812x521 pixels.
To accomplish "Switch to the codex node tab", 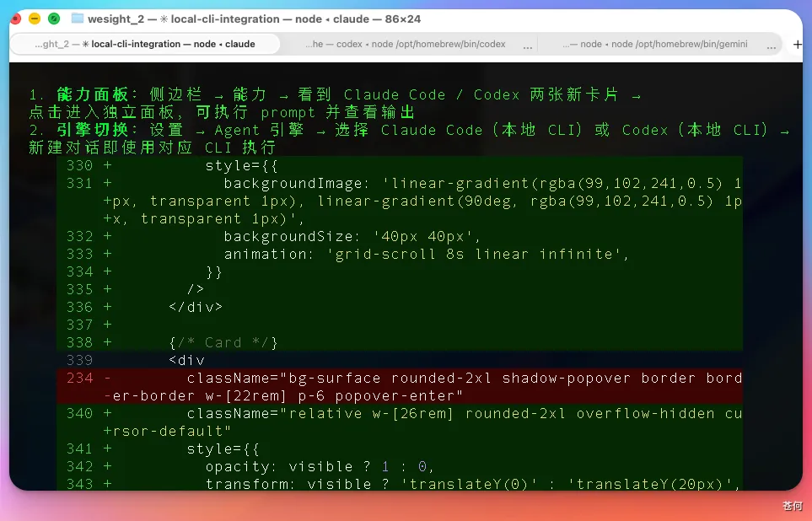I will point(405,45).
